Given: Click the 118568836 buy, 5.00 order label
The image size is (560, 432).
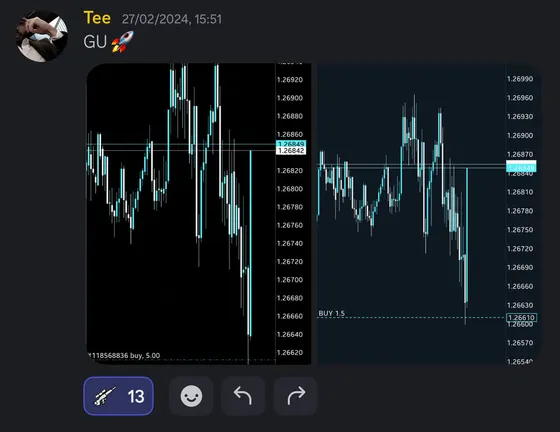Looking at the screenshot, I should [124, 355].
